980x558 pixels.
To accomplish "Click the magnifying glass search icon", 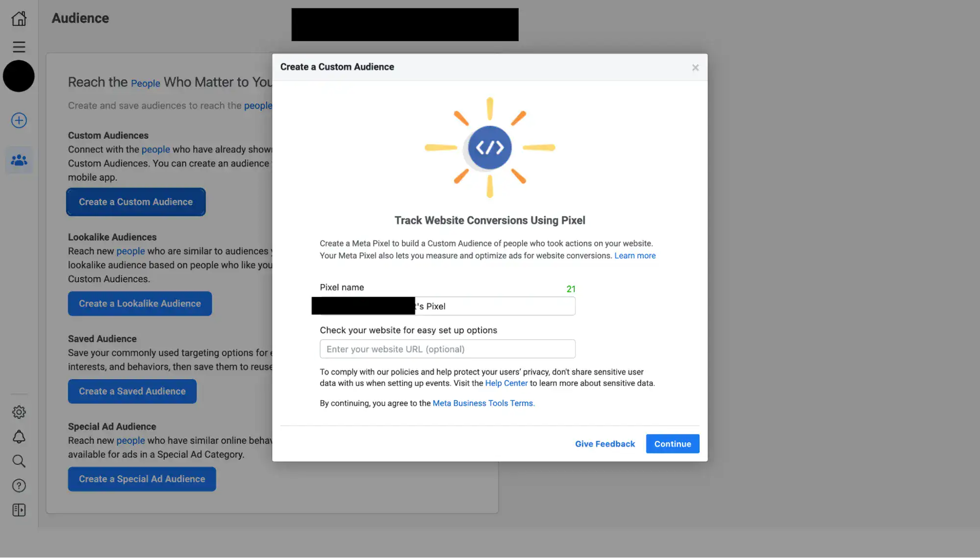I will click(x=19, y=461).
